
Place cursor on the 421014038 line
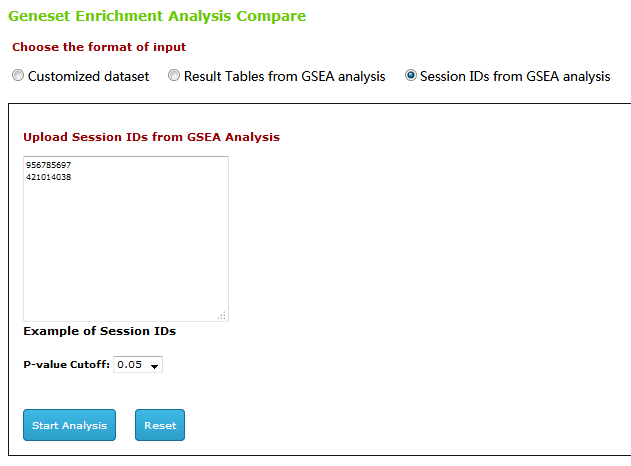click(48, 177)
